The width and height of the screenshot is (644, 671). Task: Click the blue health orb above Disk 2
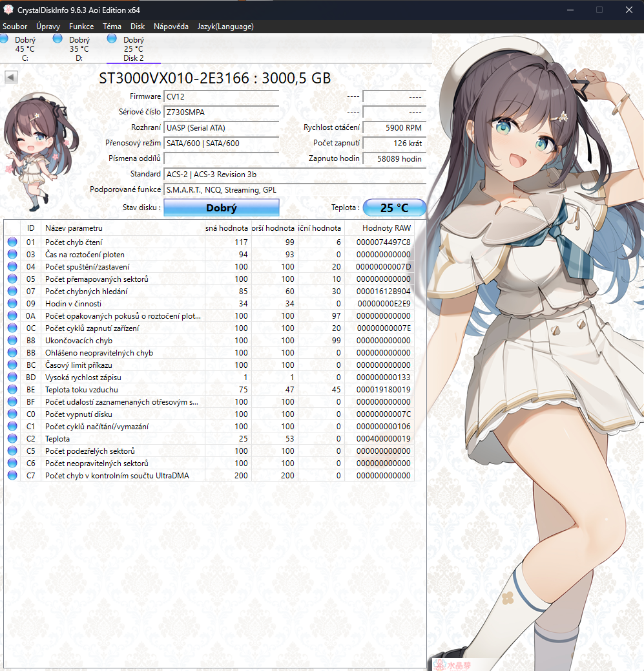(x=112, y=39)
